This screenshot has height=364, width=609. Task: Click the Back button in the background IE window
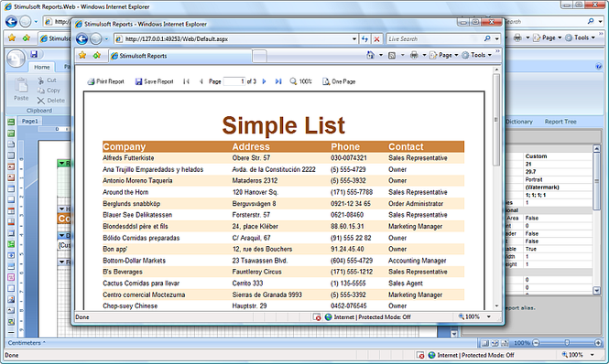coord(11,22)
